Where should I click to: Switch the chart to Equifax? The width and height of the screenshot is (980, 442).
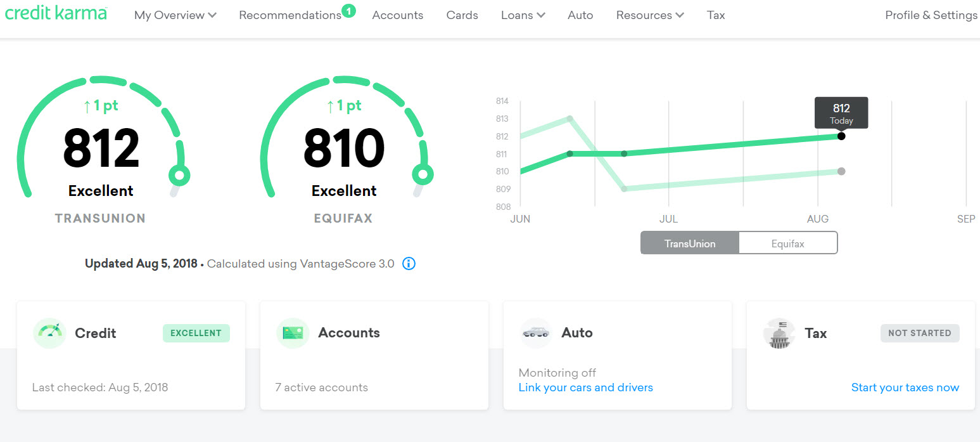(788, 243)
